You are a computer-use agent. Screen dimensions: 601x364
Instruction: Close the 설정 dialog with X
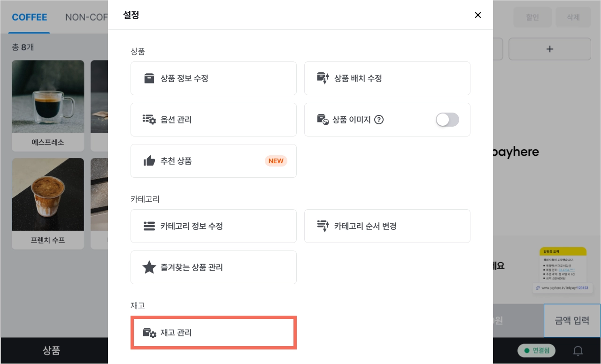(x=478, y=15)
